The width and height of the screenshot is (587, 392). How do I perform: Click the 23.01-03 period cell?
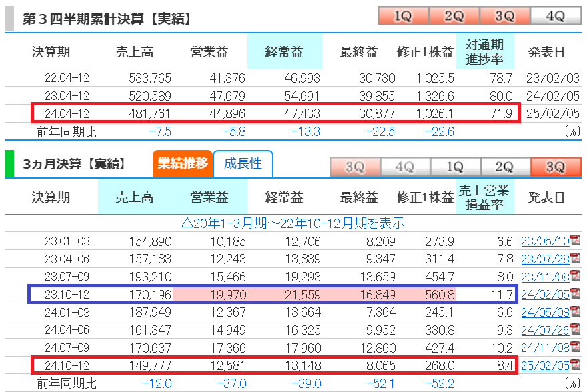pyautogui.click(x=67, y=241)
